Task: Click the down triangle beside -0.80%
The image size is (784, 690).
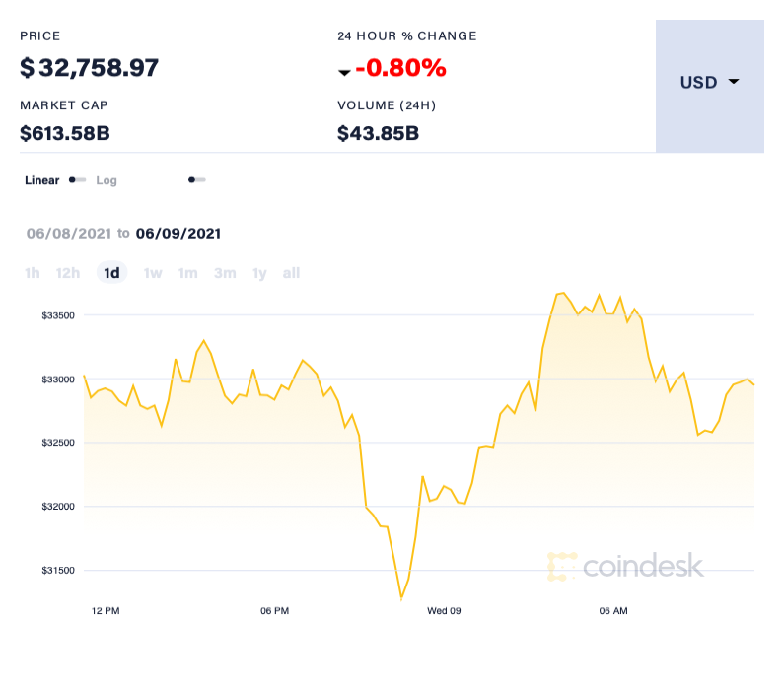Action: 344,73
